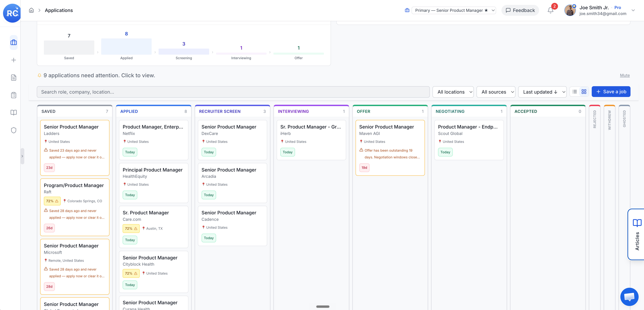Click the plus icon in sidebar

pos(13,60)
